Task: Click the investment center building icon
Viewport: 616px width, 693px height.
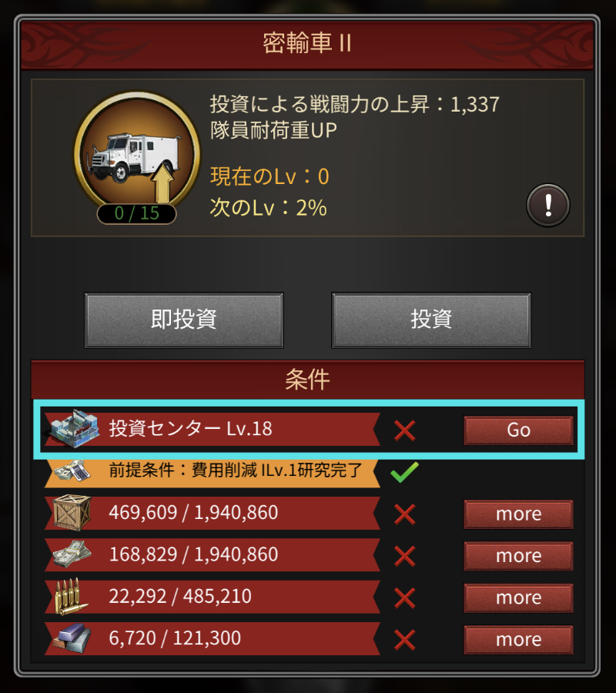Action: (74, 429)
